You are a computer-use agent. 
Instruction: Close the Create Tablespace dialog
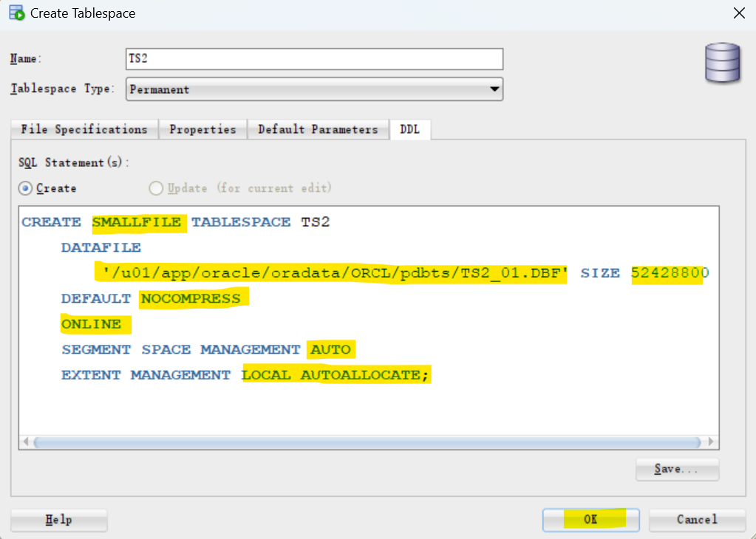coord(739,13)
